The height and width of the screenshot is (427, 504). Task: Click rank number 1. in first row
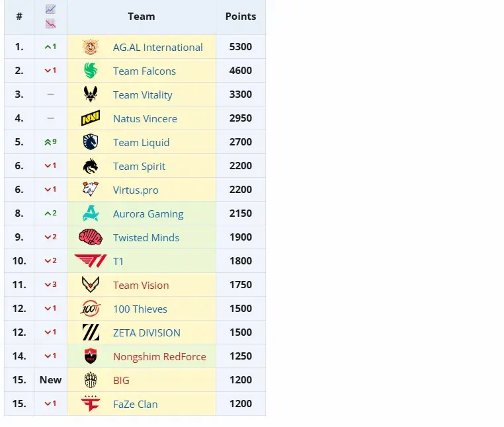tap(19, 47)
